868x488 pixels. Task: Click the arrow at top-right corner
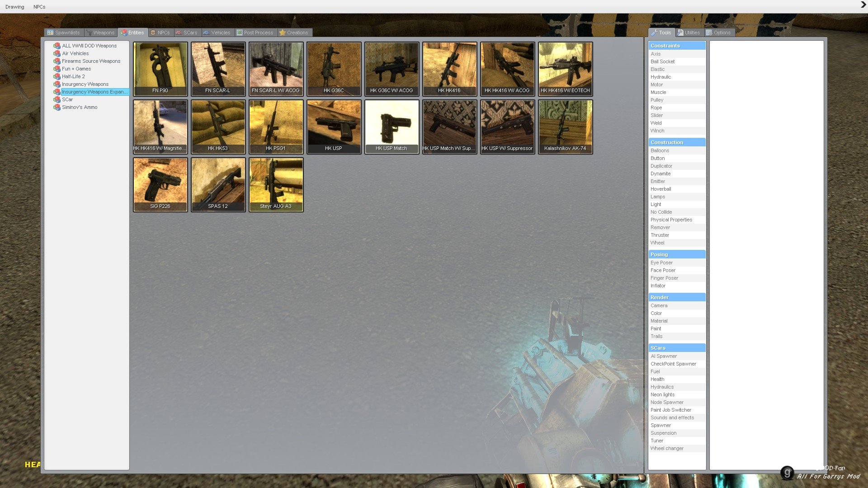863,5
